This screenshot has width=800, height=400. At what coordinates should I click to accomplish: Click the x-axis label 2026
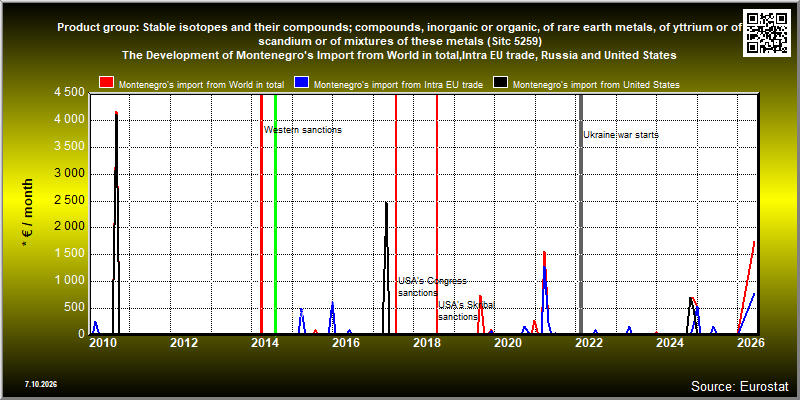pos(751,343)
